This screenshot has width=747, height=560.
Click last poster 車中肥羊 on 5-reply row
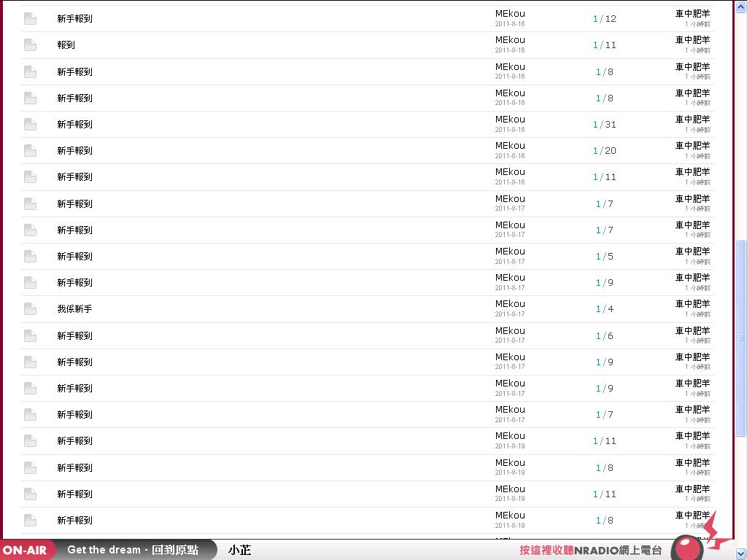coord(693,252)
